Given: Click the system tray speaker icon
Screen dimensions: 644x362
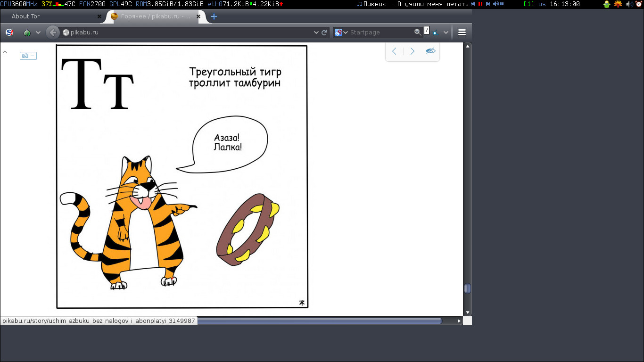Looking at the screenshot, I should click(629, 4).
